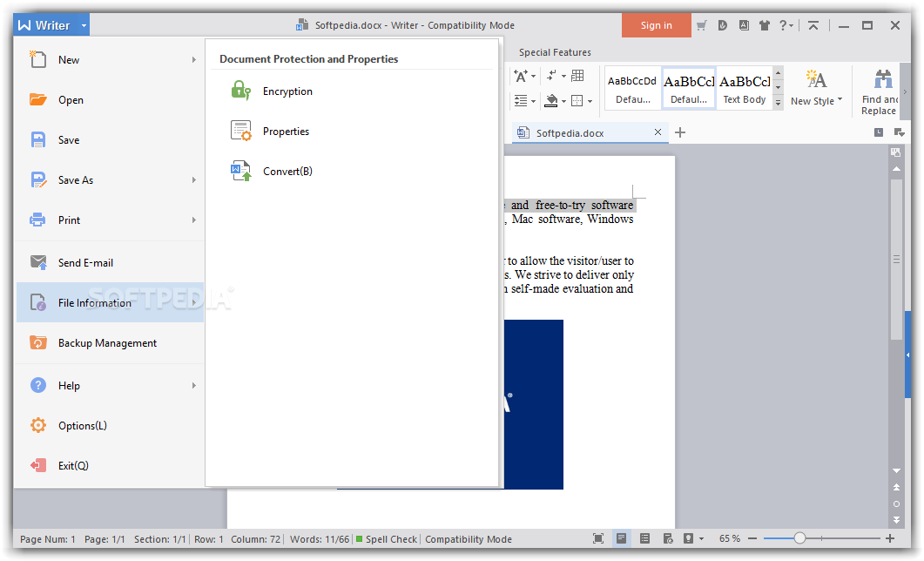Click the previous page double-arrow icon
Viewport: 924px width, 561px height.
point(896,487)
